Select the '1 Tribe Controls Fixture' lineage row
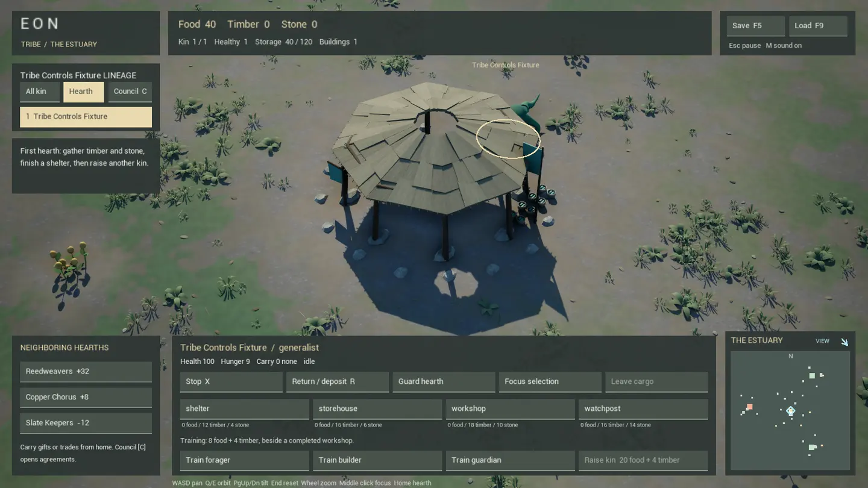 [86, 117]
